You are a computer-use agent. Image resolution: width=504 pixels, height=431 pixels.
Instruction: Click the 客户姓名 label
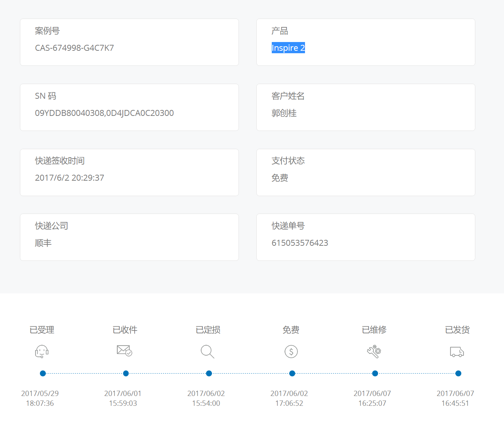[288, 96]
